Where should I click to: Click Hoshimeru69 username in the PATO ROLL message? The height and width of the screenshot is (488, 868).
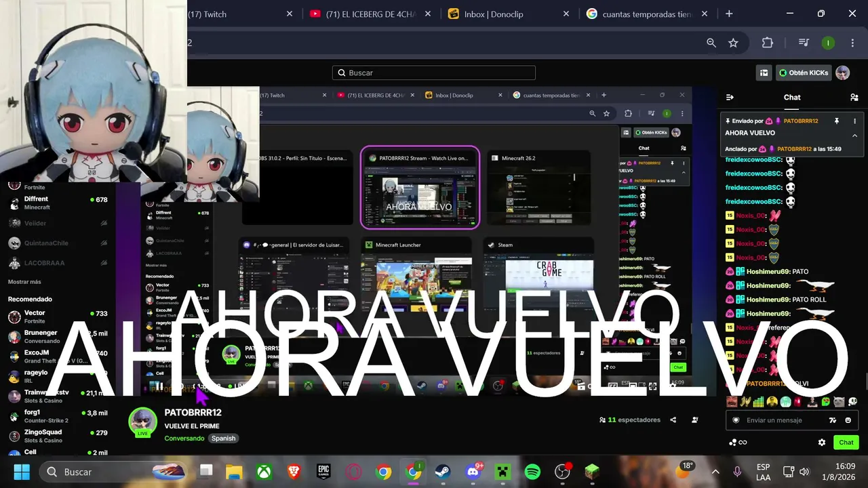tap(768, 300)
